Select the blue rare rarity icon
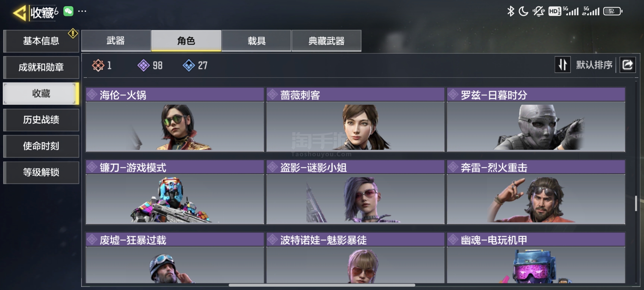Image resolution: width=644 pixels, height=290 pixels. point(189,66)
